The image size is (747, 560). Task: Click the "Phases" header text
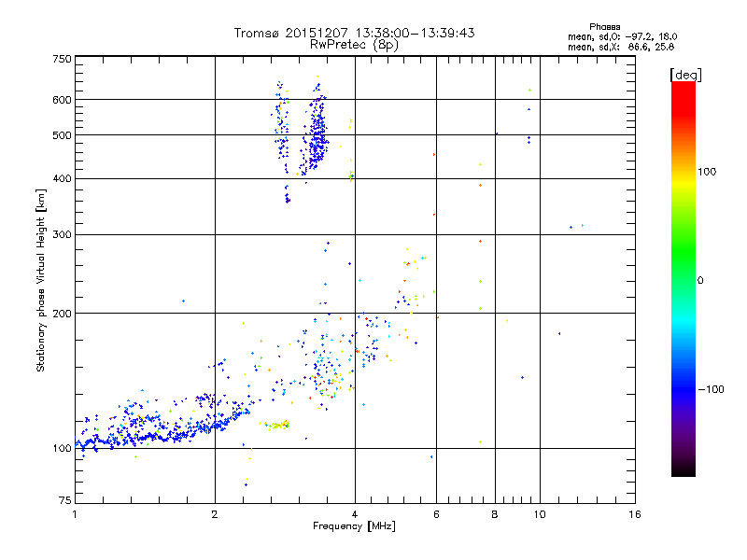click(x=604, y=27)
